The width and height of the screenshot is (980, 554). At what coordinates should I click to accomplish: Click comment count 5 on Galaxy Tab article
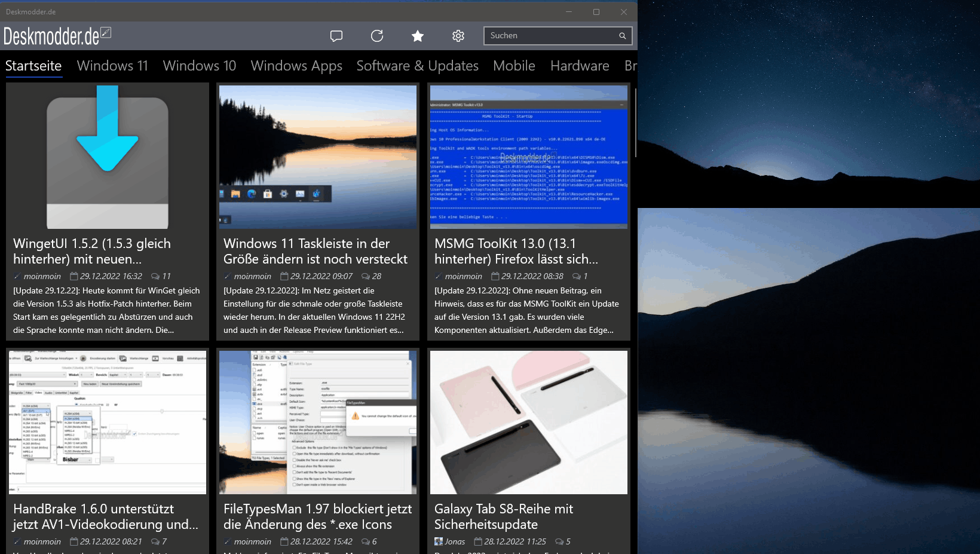563,541
